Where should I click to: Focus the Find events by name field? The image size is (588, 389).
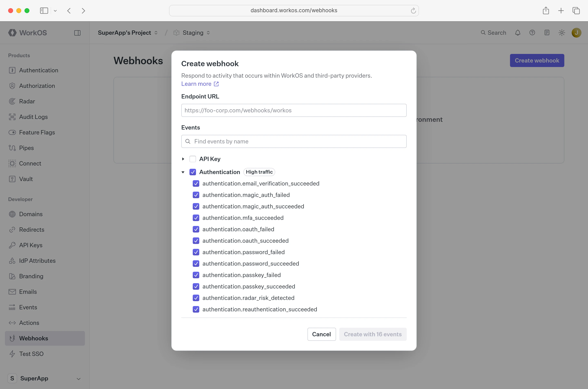point(294,141)
